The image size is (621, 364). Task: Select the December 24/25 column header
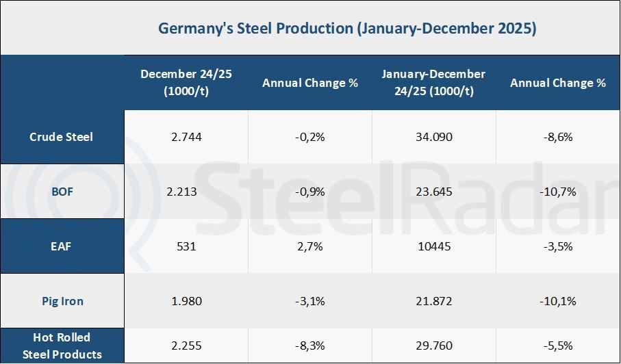click(186, 83)
